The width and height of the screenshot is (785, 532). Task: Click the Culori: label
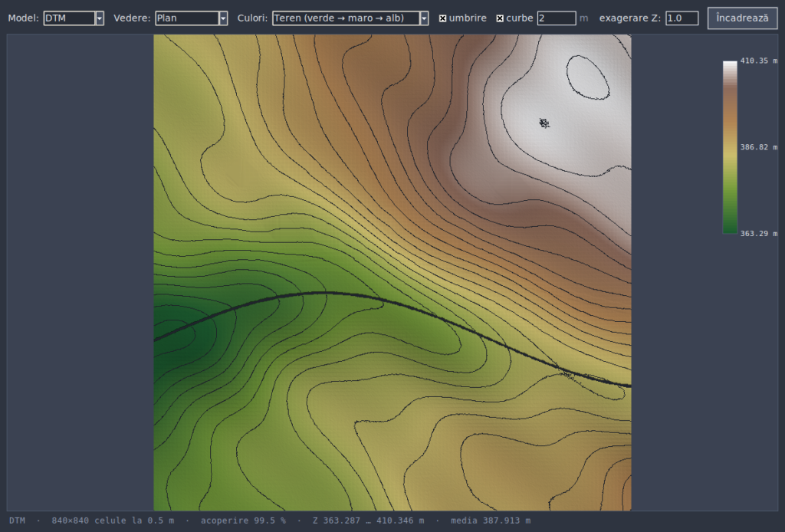pyautogui.click(x=252, y=18)
